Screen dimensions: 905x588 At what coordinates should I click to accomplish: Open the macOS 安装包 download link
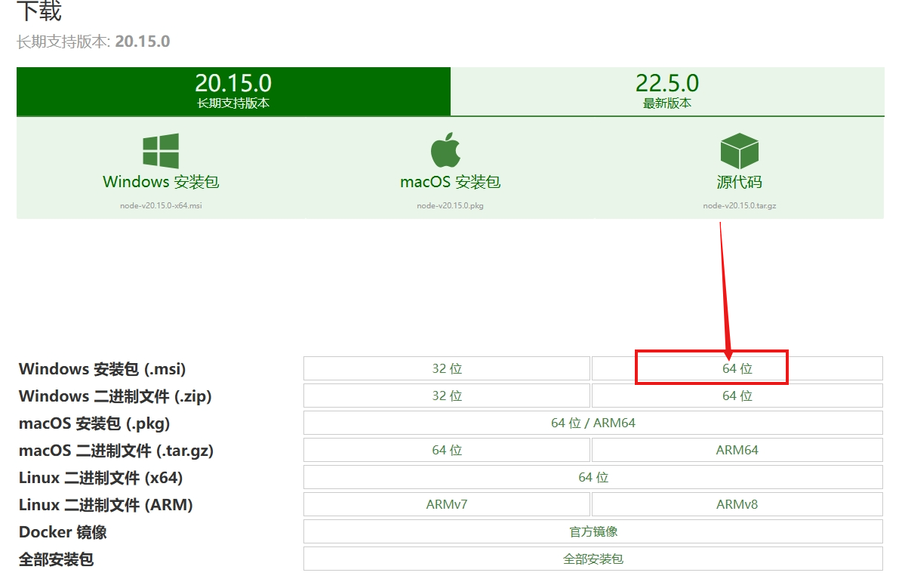pyautogui.click(x=450, y=182)
